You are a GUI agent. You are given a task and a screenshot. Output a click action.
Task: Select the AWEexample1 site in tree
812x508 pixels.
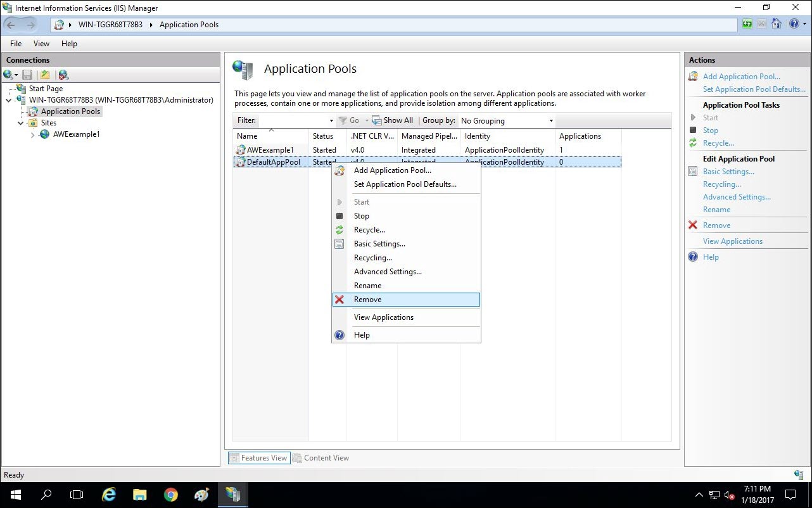click(76, 134)
